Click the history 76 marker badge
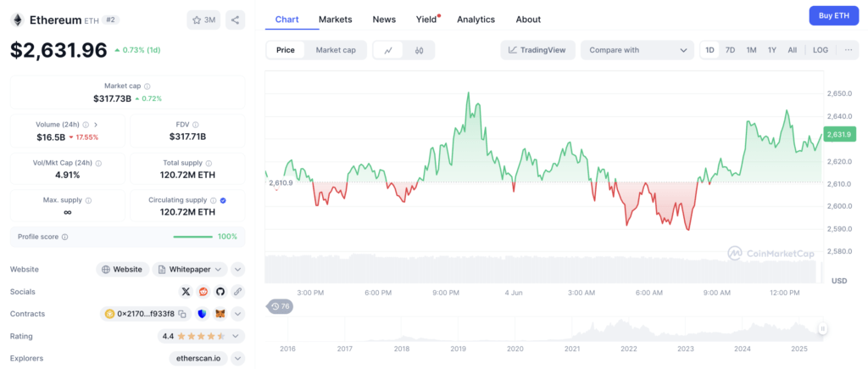The image size is (868, 369). (x=280, y=306)
